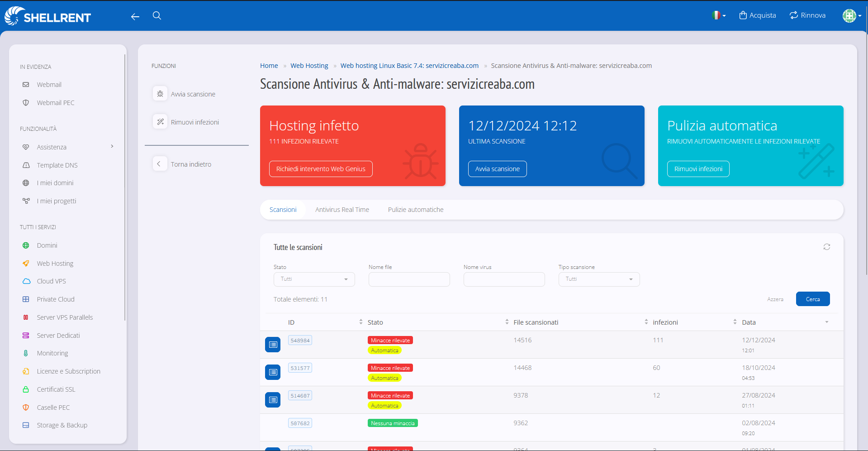Click the Nome virus input field
Image resolution: width=868 pixels, height=451 pixels.
coord(504,279)
